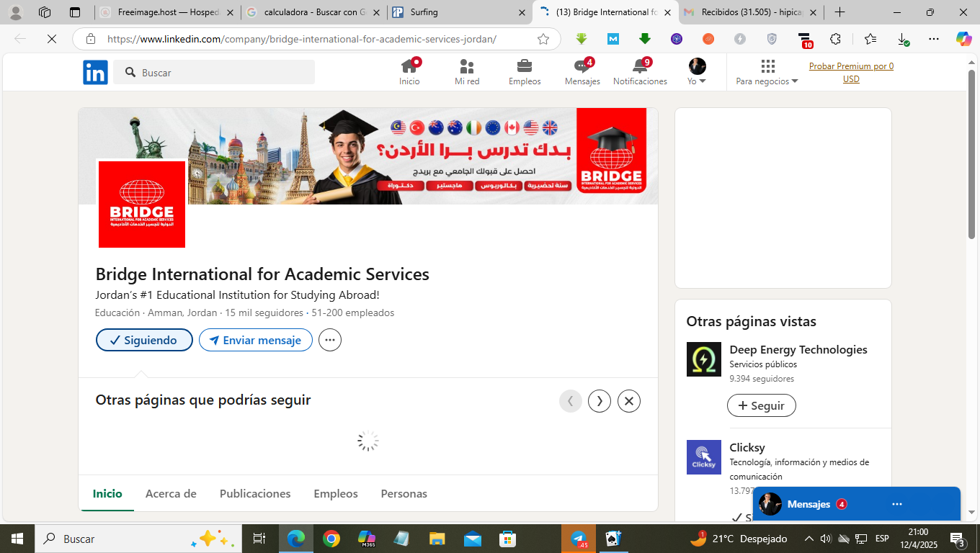Open Microsoft Store from the taskbar
The width and height of the screenshot is (980, 553).
point(508,539)
